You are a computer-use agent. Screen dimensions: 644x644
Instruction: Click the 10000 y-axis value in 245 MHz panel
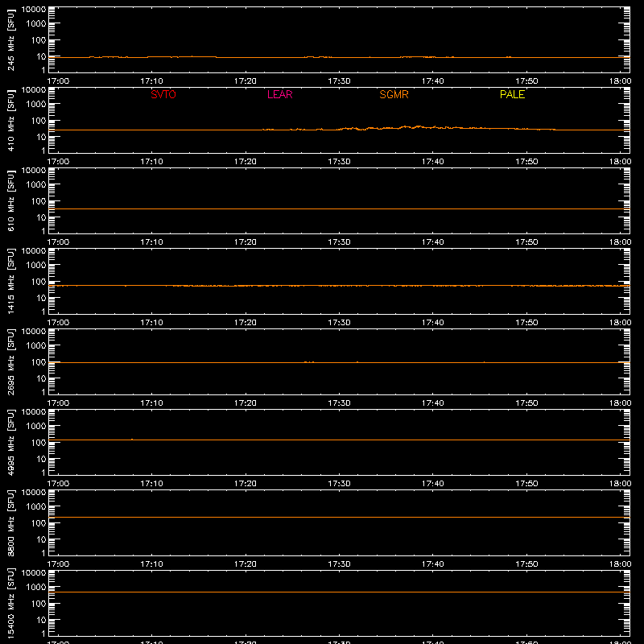[34, 10]
